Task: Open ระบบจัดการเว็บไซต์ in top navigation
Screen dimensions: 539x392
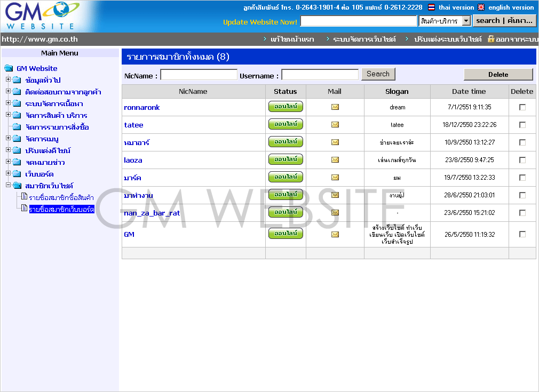Action: pos(364,39)
